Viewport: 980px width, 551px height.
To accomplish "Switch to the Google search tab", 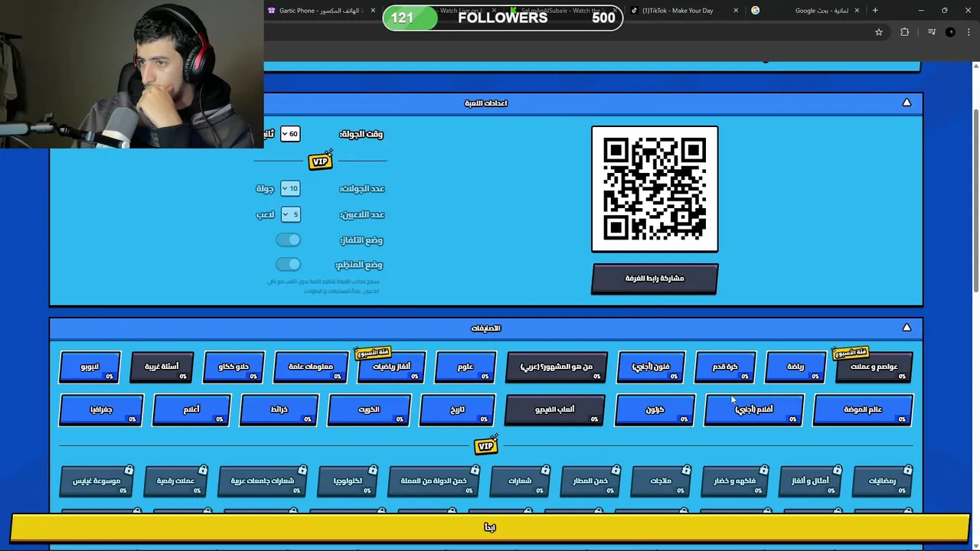I will [x=805, y=11].
